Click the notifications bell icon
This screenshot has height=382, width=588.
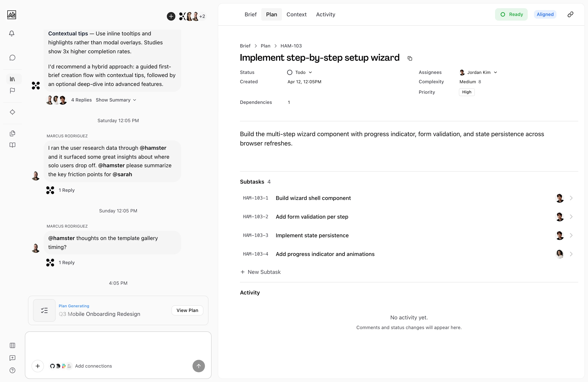pyautogui.click(x=12, y=33)
